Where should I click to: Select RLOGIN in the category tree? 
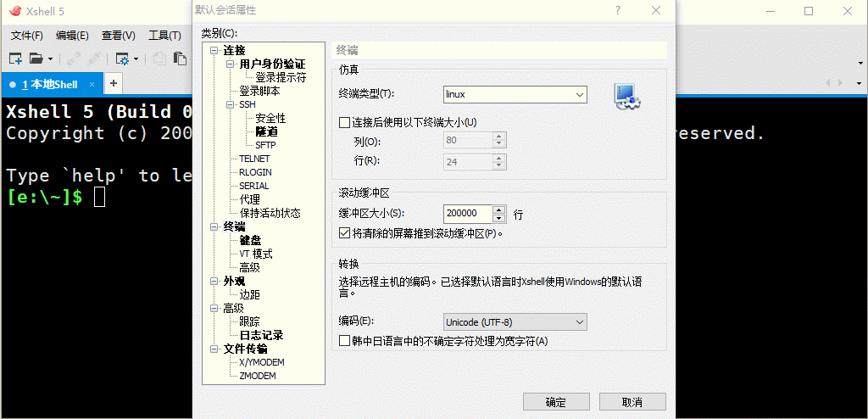pyautogui.click(x=255, y=172)
